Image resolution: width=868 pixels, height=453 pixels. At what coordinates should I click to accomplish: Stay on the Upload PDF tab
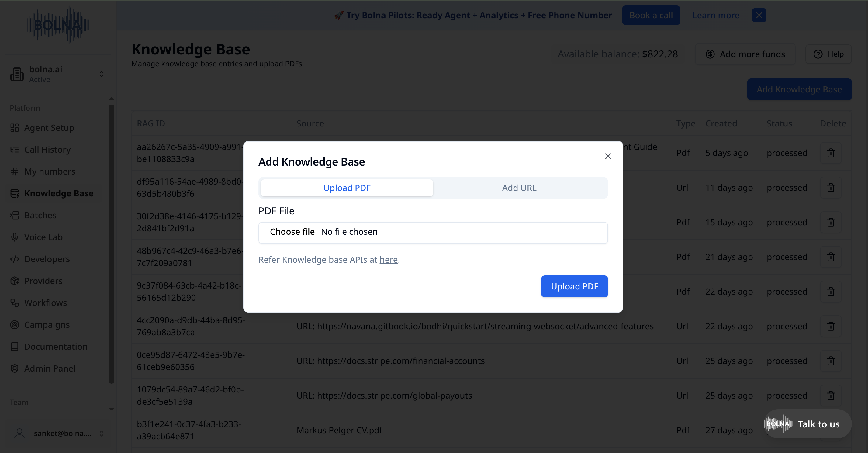(x=346, y=188)
